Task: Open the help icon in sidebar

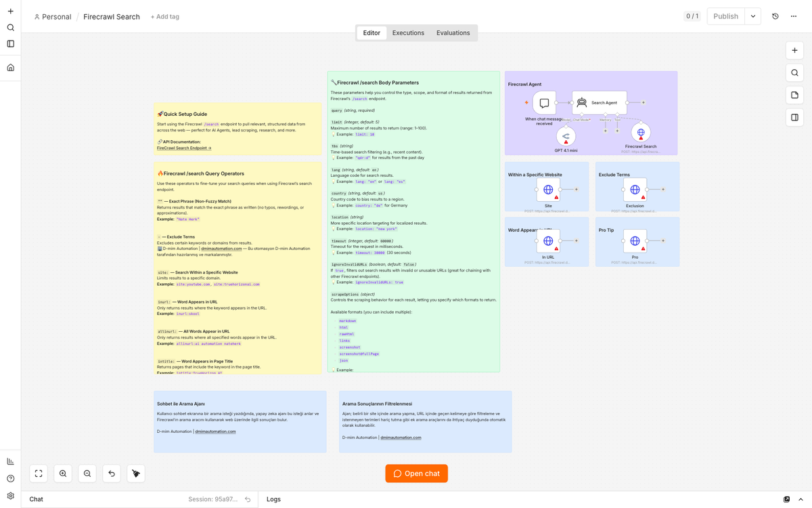Action: [10, 479]
